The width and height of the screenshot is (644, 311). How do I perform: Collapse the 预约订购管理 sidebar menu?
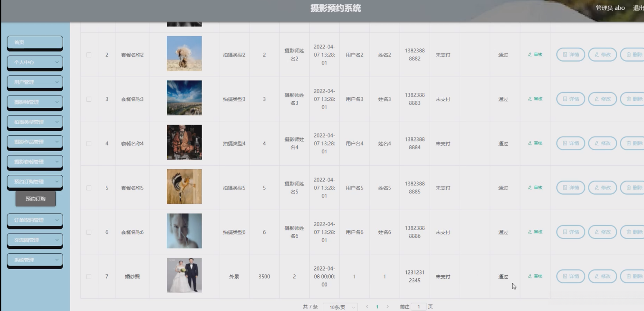point(35,181)
